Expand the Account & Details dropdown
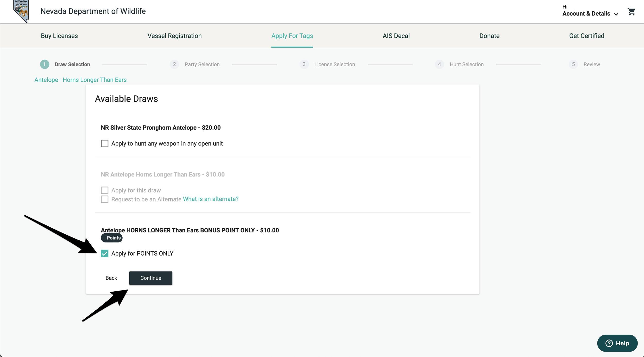 pos(590,14)
